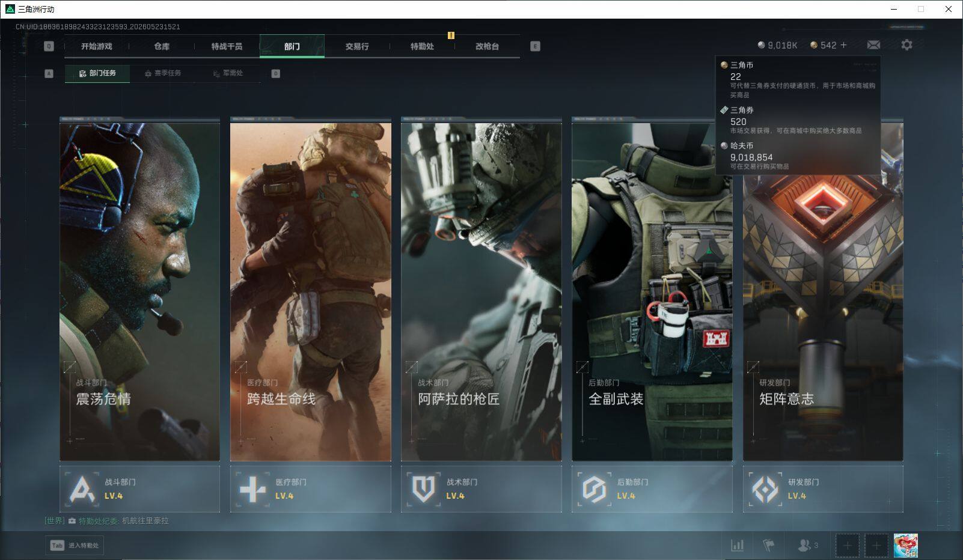Click the expand icon on 震荡危情 card
The width and height of the screenshot is (963, 560).
(x=70, y=367)
